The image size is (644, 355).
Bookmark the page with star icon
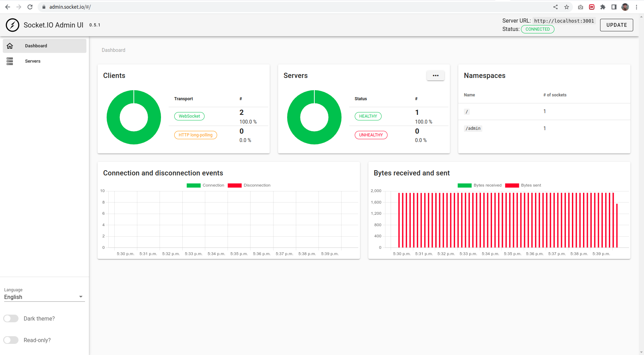coord(567,7)
